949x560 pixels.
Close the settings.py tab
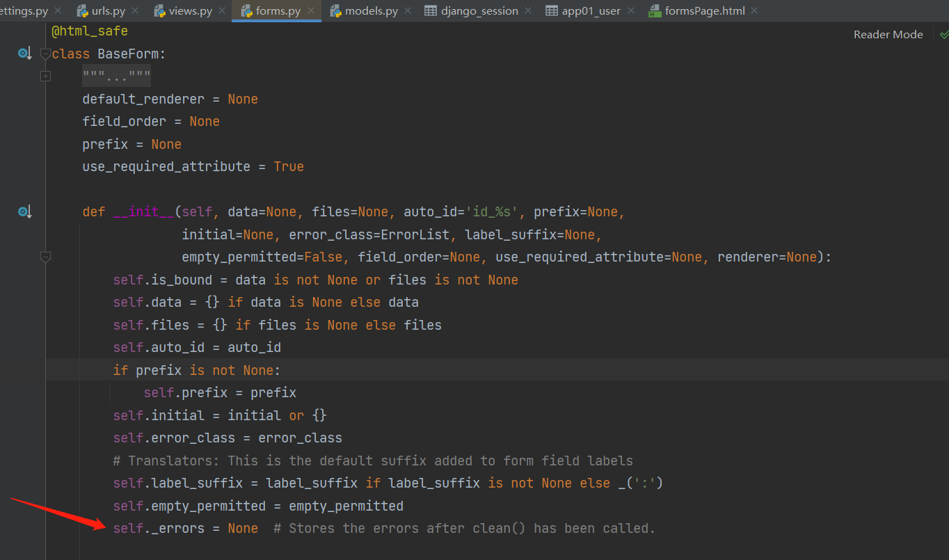coord(58,10)
